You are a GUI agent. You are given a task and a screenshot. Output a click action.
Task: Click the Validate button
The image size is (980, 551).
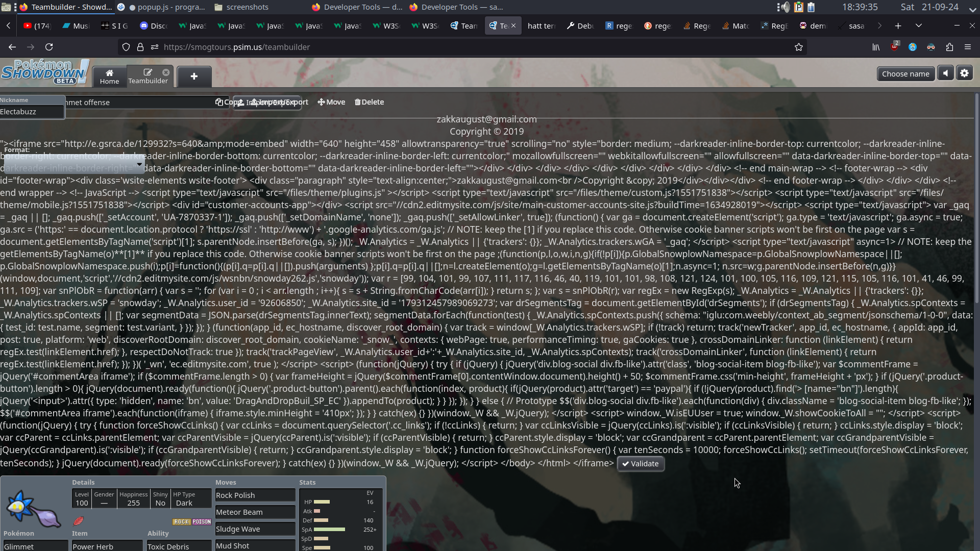tap(641, 463)
